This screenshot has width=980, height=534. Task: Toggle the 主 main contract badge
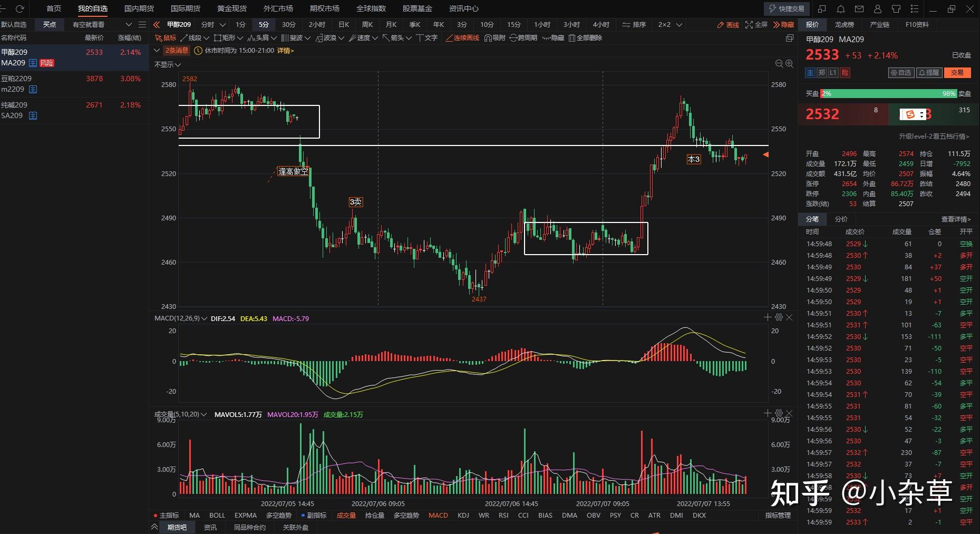(810, 73)
